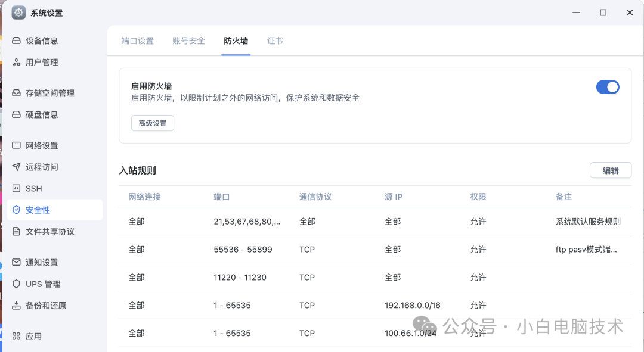Select 应用 at the sidebar bottom
The width and height of the screenshot is (644, 352).
(x=55, y=336)
